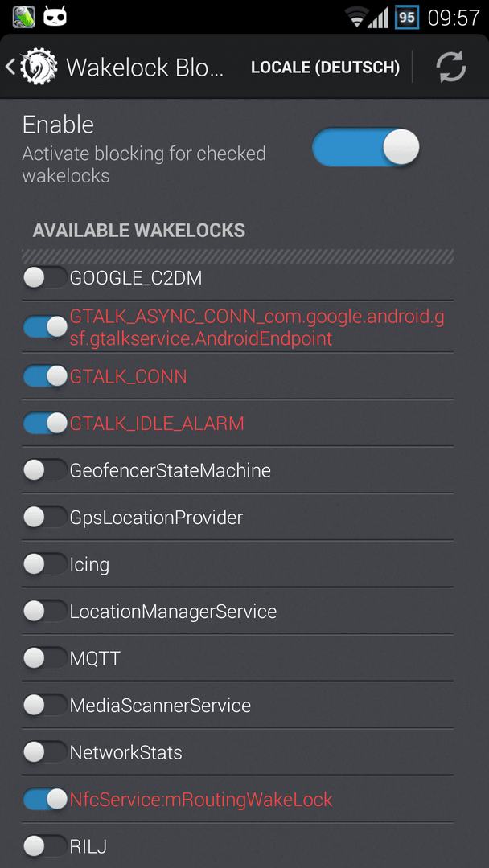Tap the battery 95 status icon

(407, 17)
